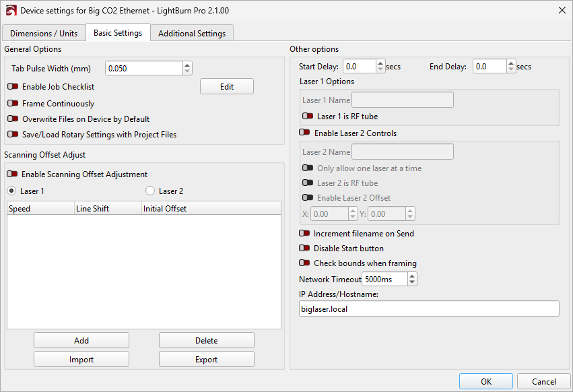Confirm settings with the OK button
The image size is (573, 392).
(x=485, y=381)
